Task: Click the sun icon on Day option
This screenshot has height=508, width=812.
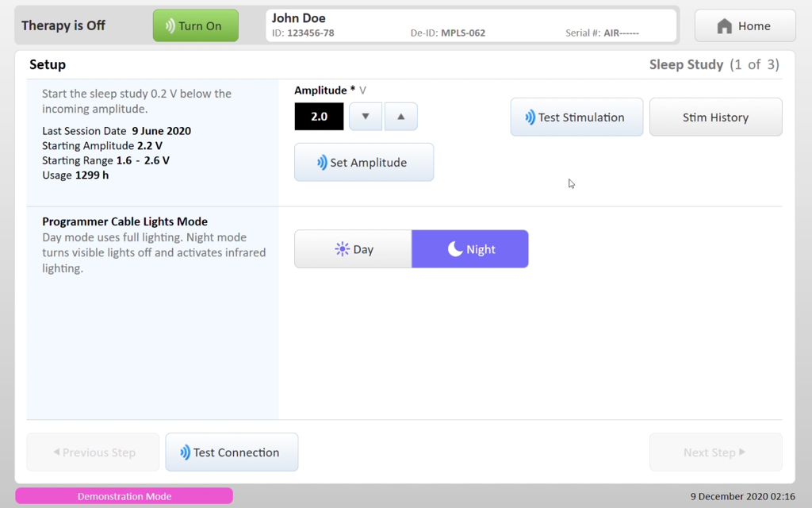Action: 343,249
